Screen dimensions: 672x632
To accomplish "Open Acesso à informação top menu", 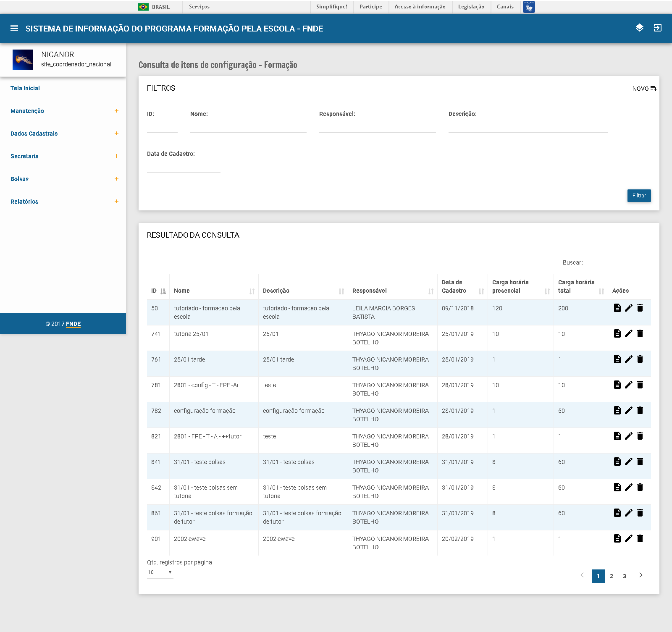I will pos(420,7).
